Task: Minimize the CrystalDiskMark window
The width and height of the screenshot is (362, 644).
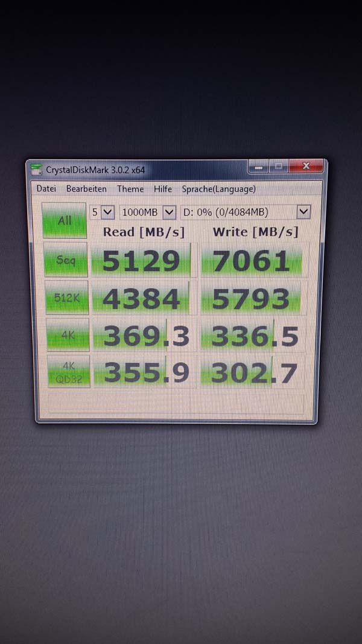Action: pos(259,167)
